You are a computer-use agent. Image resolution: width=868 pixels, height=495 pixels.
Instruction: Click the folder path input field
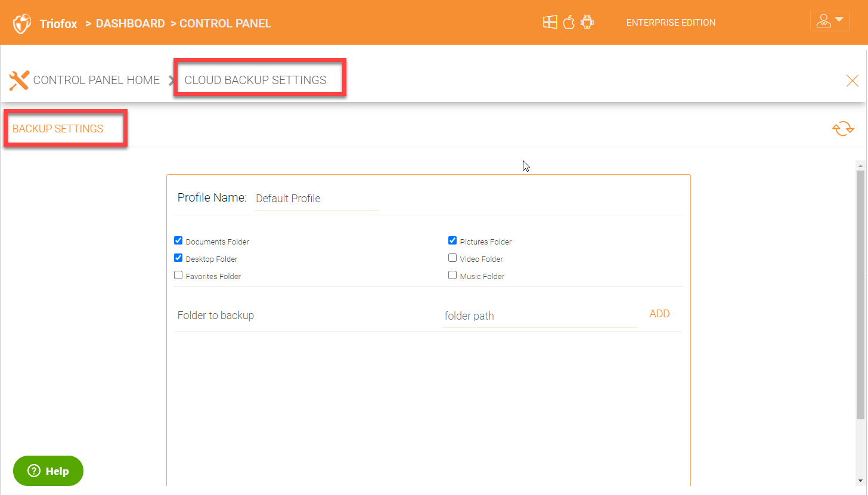point(540,316)
